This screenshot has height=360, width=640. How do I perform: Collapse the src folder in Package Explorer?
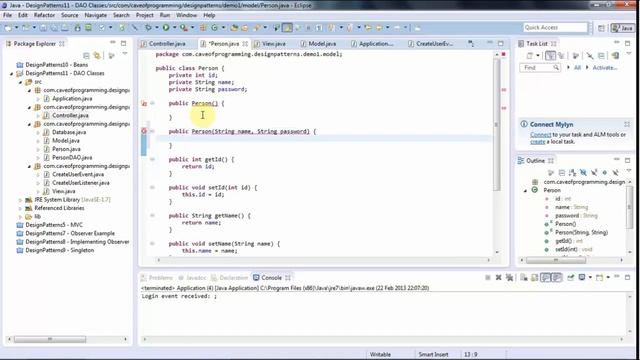(x=20, y=82)
